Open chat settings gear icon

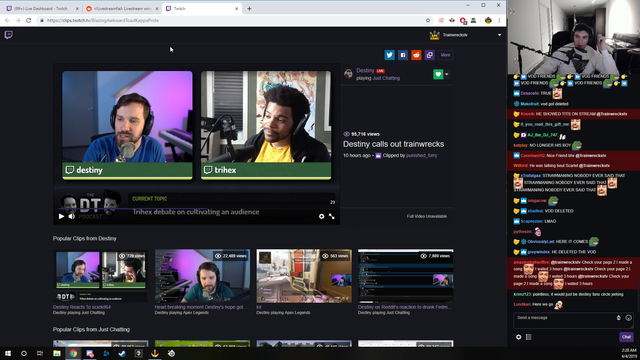click(518, 337)
